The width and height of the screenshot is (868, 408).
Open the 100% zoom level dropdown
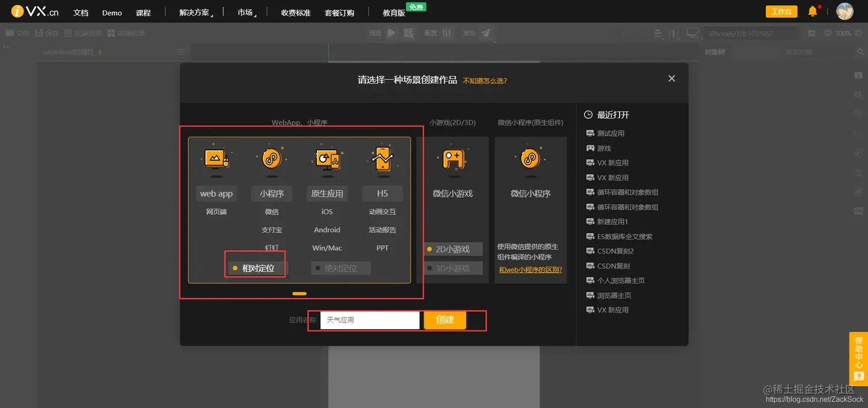coord(843,33)
